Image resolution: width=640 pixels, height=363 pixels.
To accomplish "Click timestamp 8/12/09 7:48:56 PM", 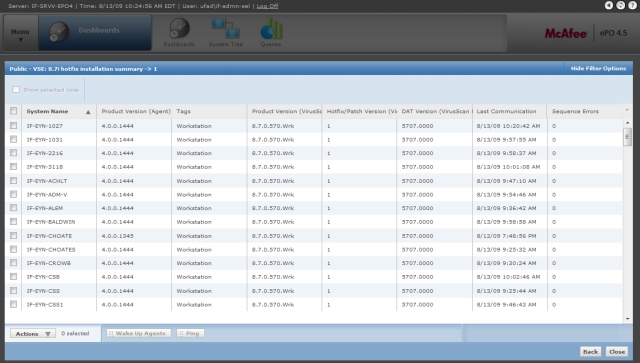I will [507, 236].
